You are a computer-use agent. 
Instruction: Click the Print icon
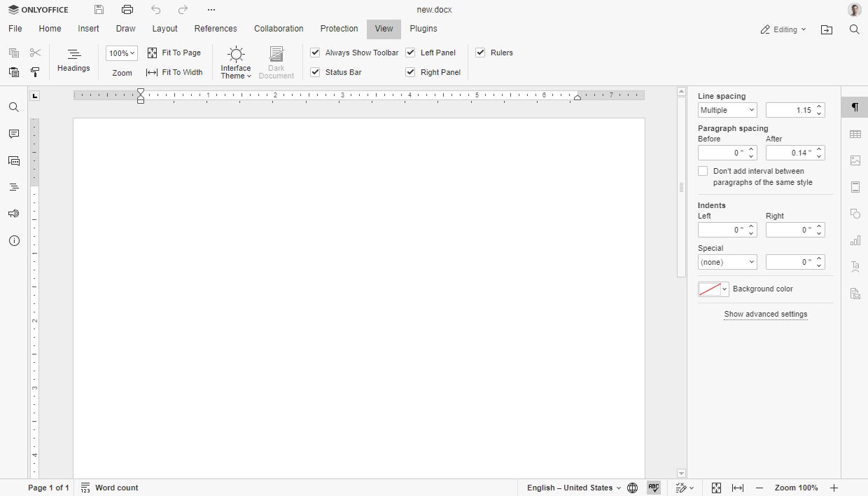click(127, 10)
